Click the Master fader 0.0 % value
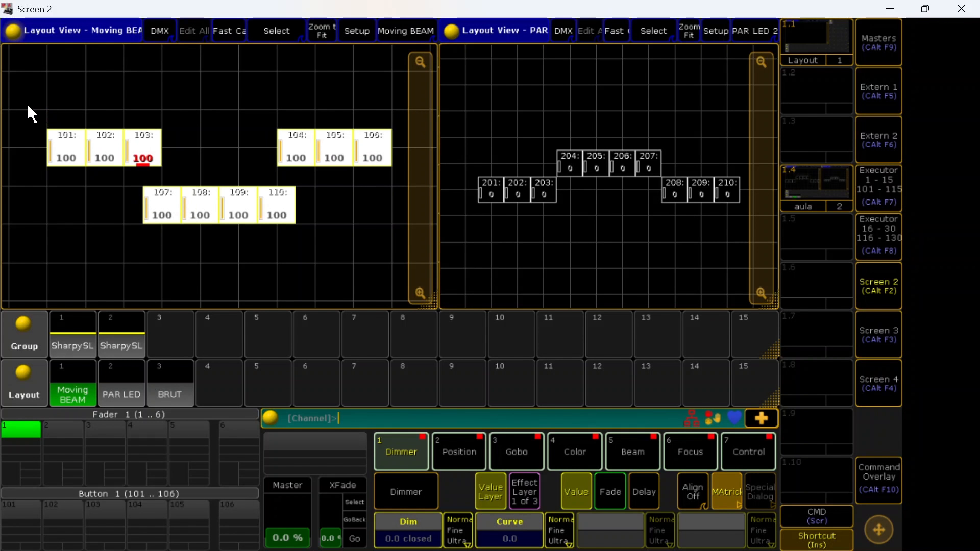Viewport: 980px width, 551px height. 287,537
